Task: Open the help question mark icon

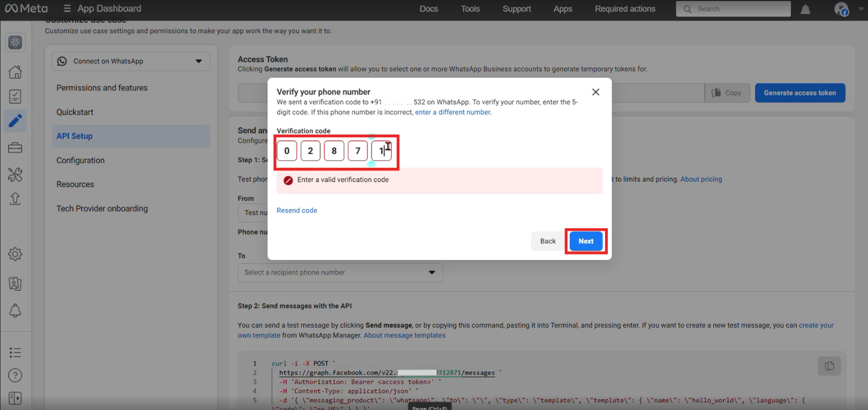Action: (x=15, y=375)
